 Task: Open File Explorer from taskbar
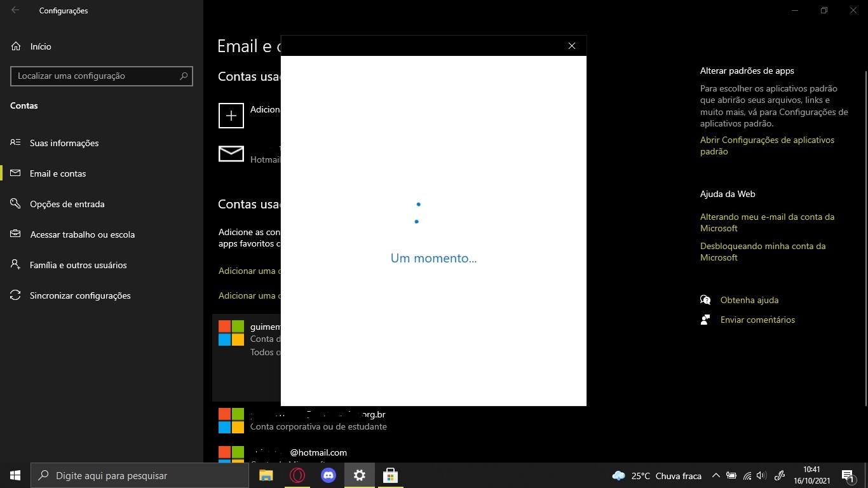(266, 475)
